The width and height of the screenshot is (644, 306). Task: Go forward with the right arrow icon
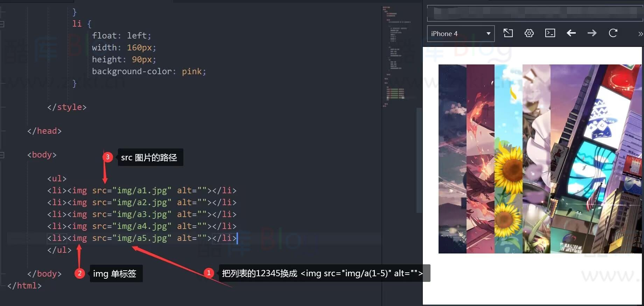point(592,33)
